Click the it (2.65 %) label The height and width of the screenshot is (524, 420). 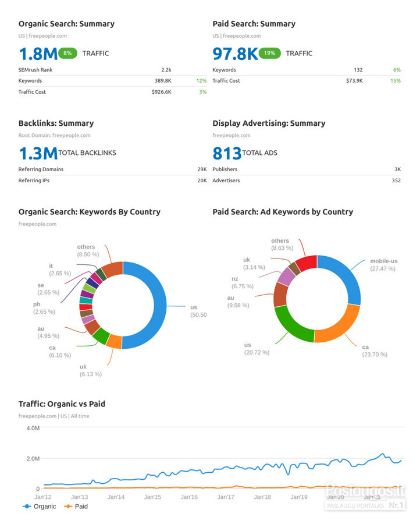point(60,270)
